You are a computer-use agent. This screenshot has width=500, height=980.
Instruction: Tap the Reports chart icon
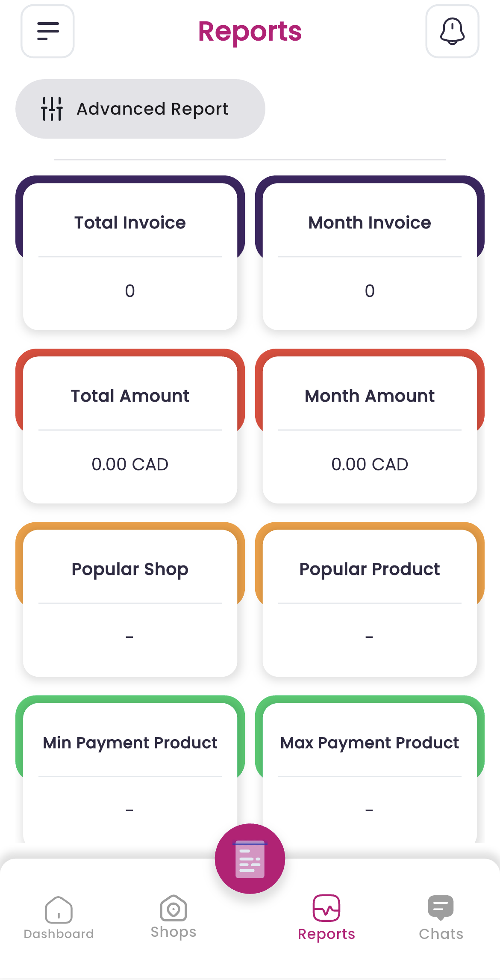[x=326, y=908]
